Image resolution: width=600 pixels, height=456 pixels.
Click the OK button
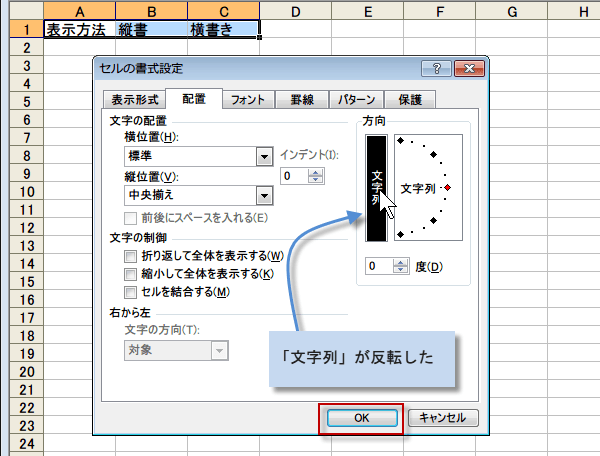pyautogui.click(x=362, y=418)
